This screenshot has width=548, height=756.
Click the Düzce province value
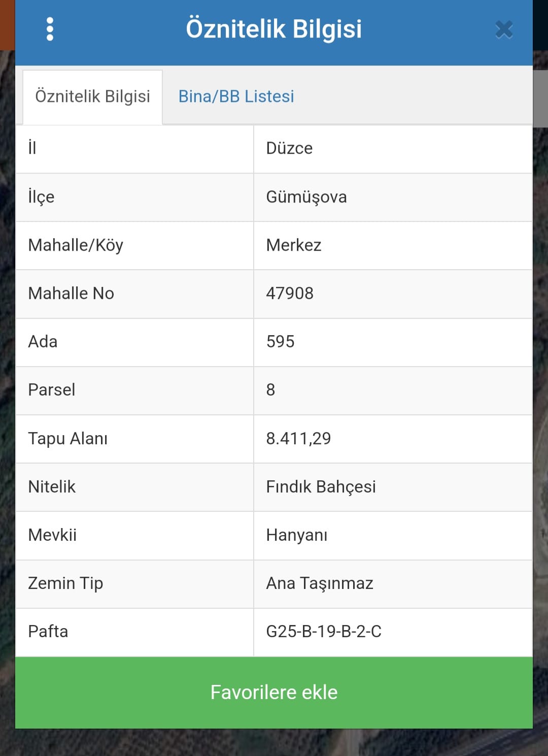pos(289,148)
